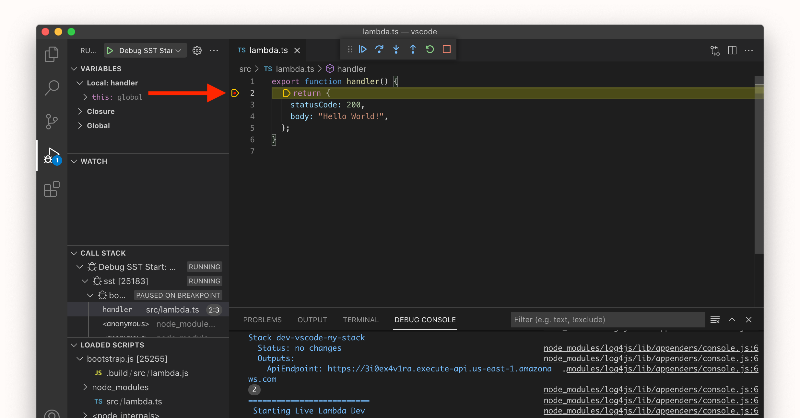Viewport: 800px width, 418px height.
Task: Close the lambda.ts editor tab
Action: (x=297, y=51)
